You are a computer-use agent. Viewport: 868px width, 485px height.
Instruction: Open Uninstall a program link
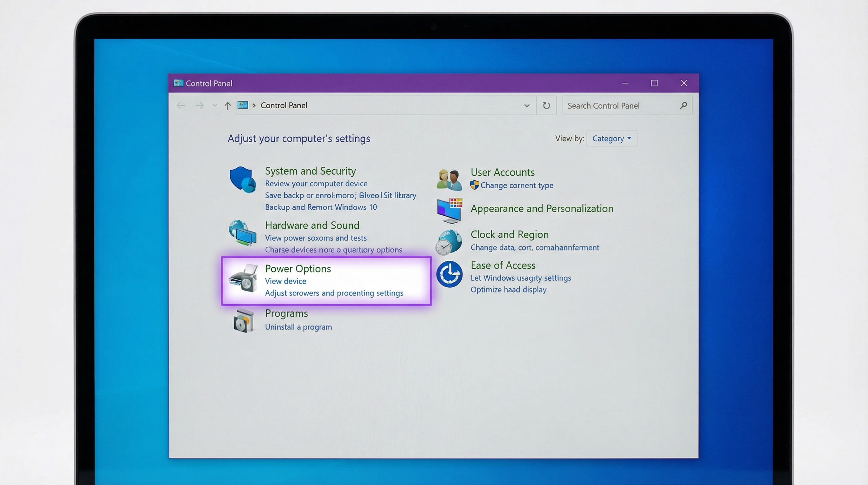click(x=298, y=327)
